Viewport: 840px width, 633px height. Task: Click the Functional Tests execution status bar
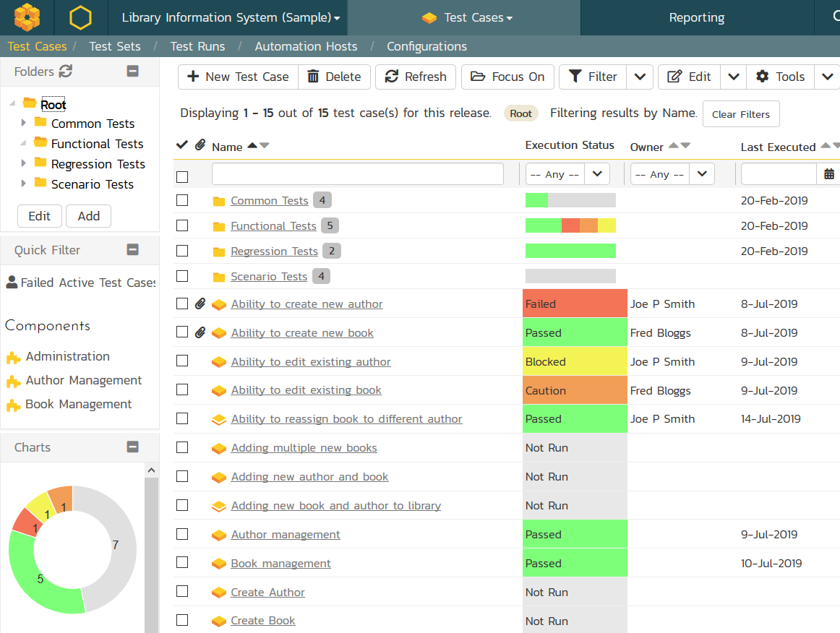click(x=570, y=225)
